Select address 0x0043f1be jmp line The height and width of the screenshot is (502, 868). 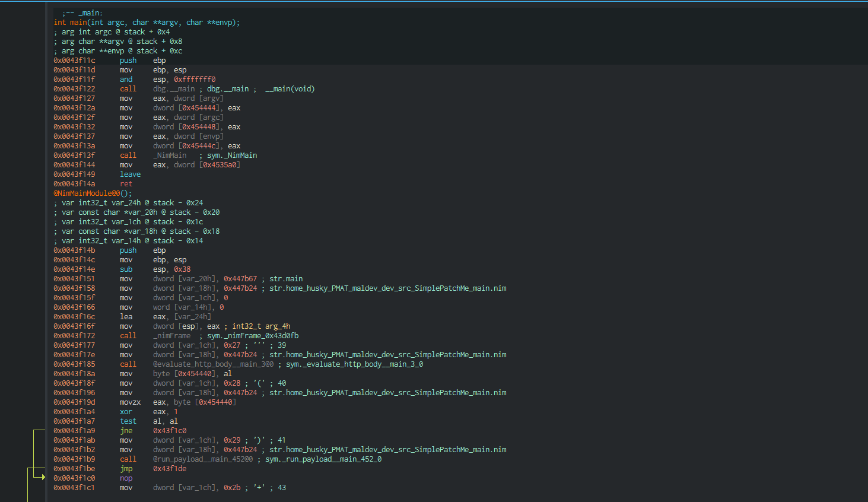click(x=120, y=469)
